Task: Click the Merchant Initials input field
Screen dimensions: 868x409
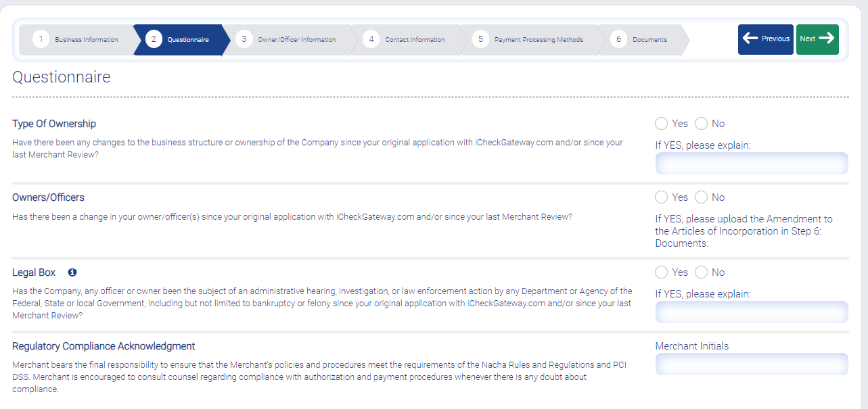Action: (x=752, y=364)
